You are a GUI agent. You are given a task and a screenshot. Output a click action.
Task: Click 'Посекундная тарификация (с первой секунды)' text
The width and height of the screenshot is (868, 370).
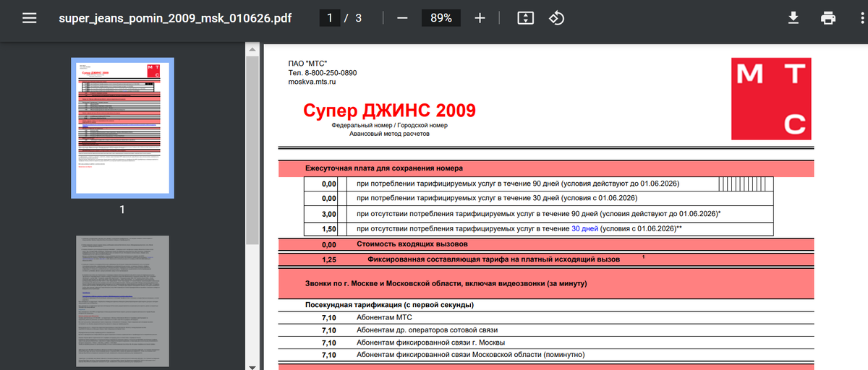389,304
